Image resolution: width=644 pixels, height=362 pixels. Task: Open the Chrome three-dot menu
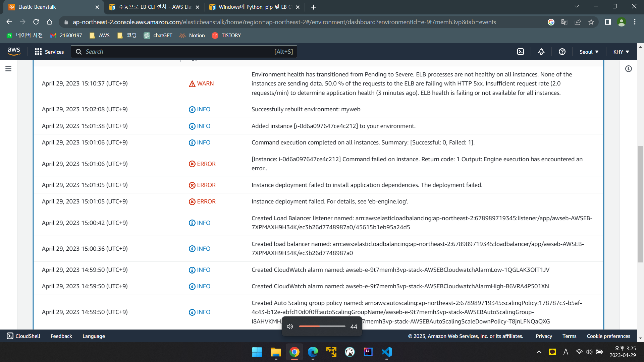pos(635,22)
